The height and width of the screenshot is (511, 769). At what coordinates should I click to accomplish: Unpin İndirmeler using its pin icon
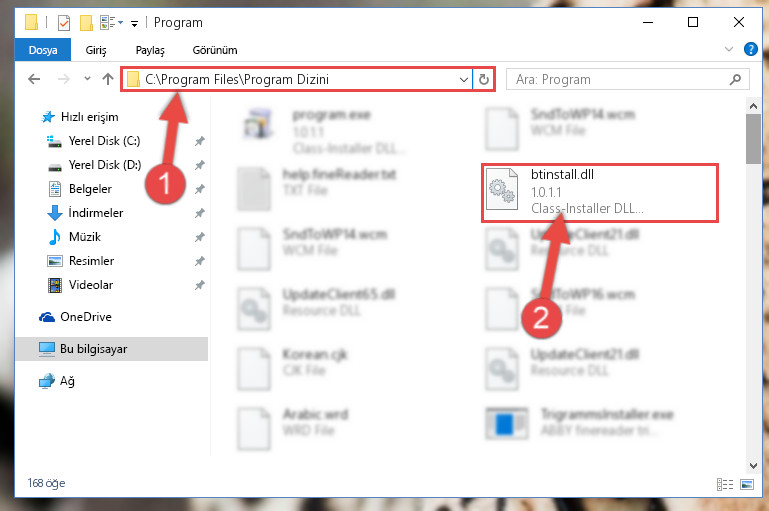(x=200, y=213)
